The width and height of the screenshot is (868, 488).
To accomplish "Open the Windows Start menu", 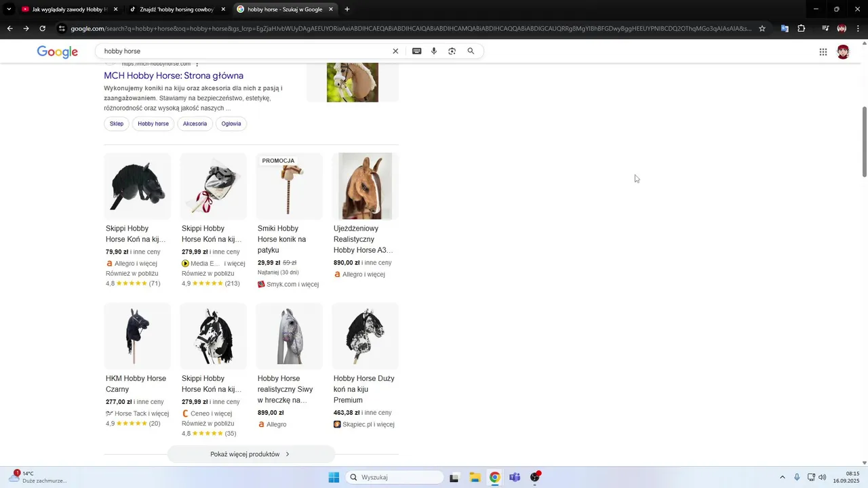I will (334, 477).
